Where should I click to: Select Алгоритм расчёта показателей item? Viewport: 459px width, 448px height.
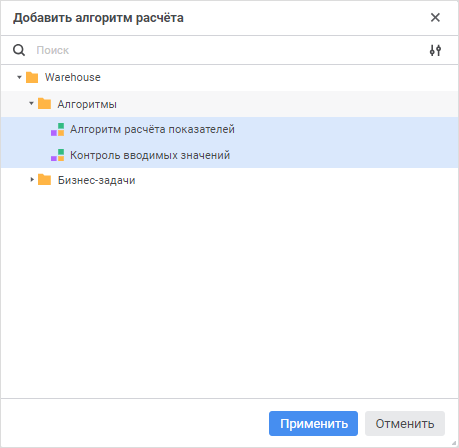229,129
